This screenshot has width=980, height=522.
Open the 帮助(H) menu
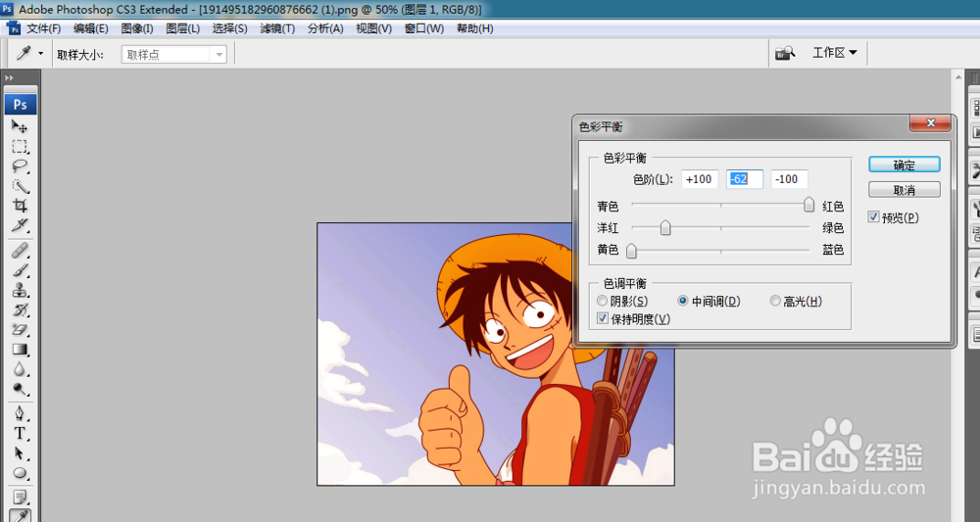click(x=474, y=28)
